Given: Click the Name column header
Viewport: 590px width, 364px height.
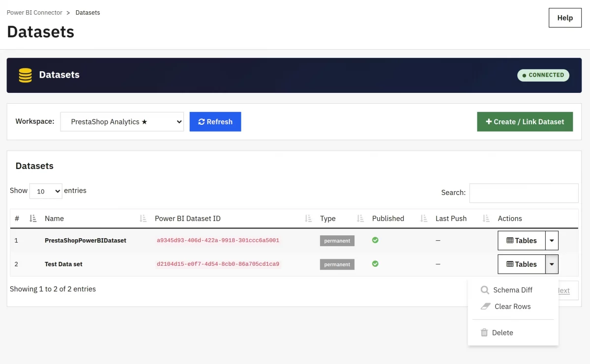Looking at the screenshot, I should tap(54, 219).
